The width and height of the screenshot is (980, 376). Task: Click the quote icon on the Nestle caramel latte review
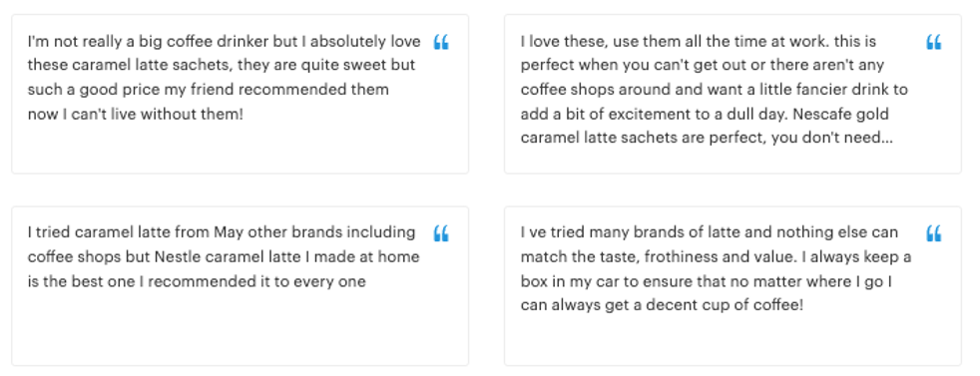441,233
